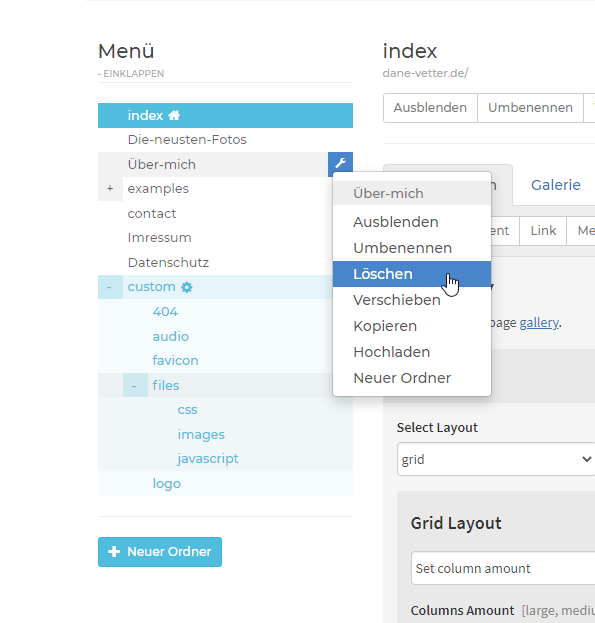The width and height of the screenshot is (595, 623).
Task: Click the top Umbenennen button for index
Action: pyautogui.click(x=530, y=108)
